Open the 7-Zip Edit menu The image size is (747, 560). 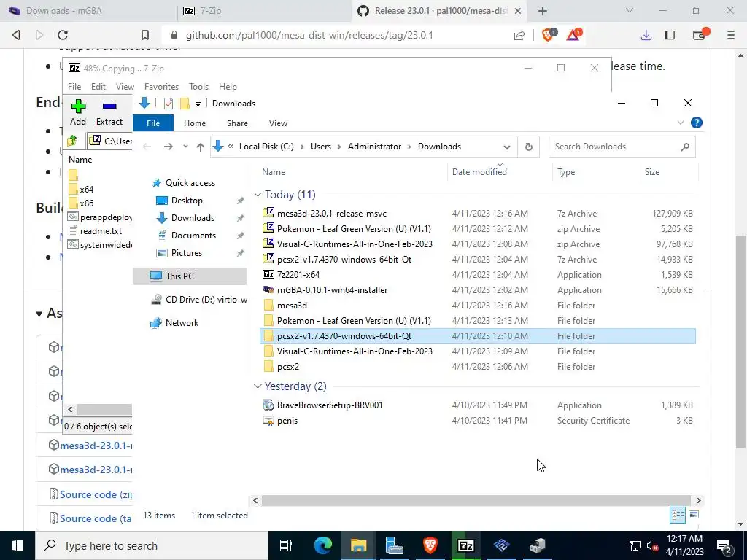pos(98,87)
